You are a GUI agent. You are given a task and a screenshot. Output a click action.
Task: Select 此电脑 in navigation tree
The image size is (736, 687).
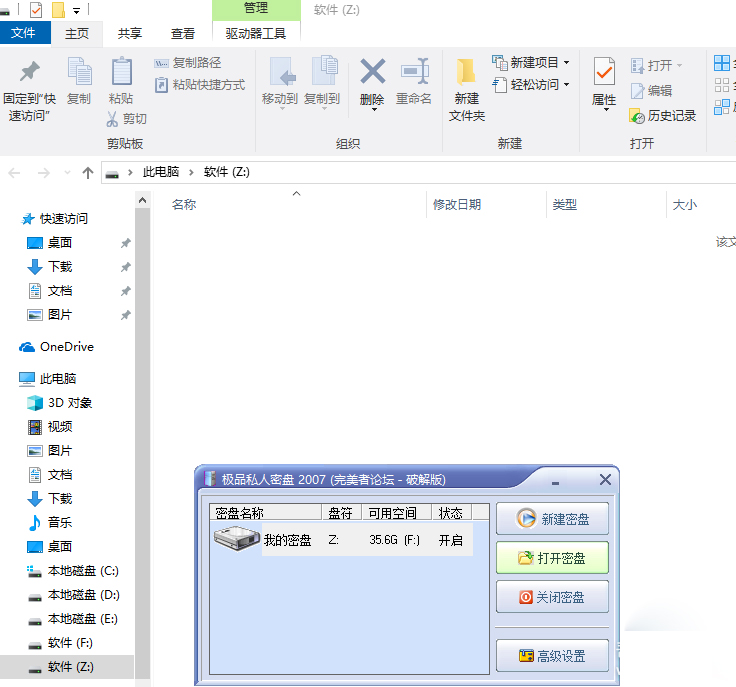58,379
